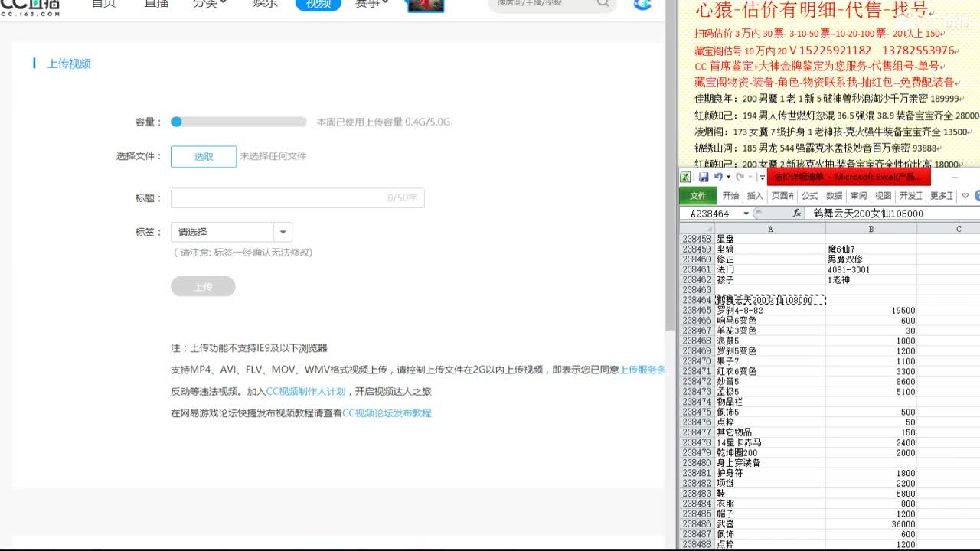Go to the 直播 navigation tab
This screenshot has height=551, width=980.
[157, 4]
